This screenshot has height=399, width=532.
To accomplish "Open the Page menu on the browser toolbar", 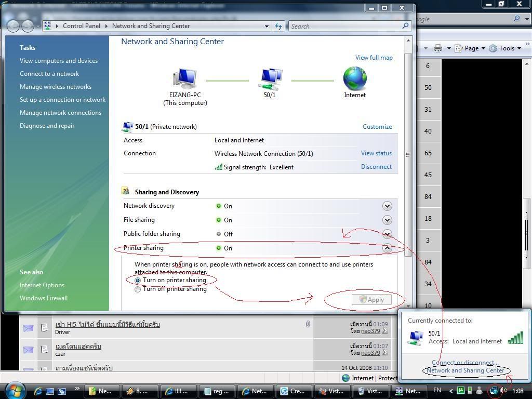I will [x=470, y=47].
